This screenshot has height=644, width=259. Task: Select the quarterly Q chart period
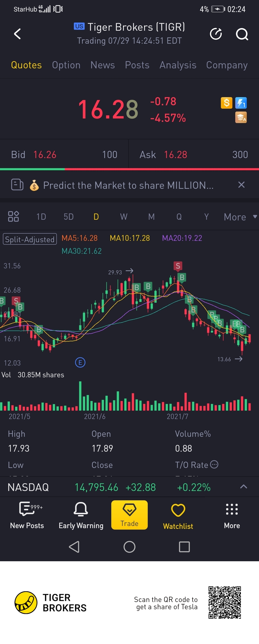pos(179,217)
